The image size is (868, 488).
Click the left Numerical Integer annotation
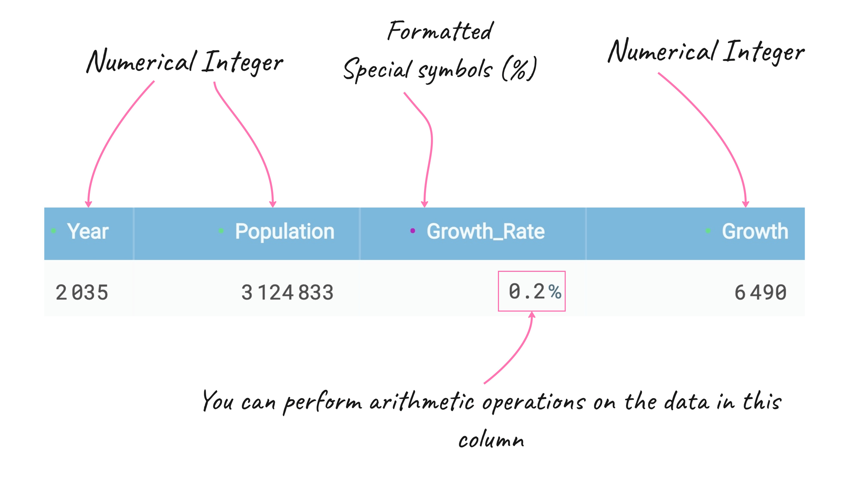pyautogui.click(x=185, y=62)
